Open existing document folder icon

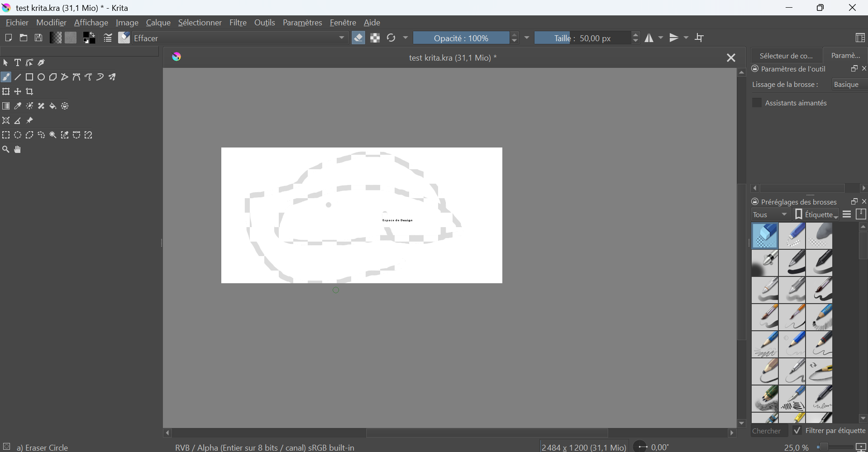[24, 38]
